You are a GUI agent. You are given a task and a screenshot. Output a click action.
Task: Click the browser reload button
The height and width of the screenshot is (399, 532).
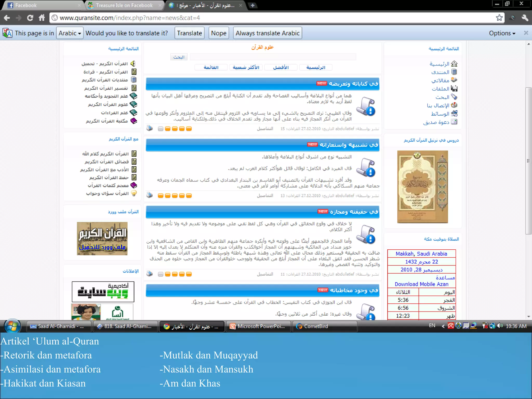click(x=30, y=18)
